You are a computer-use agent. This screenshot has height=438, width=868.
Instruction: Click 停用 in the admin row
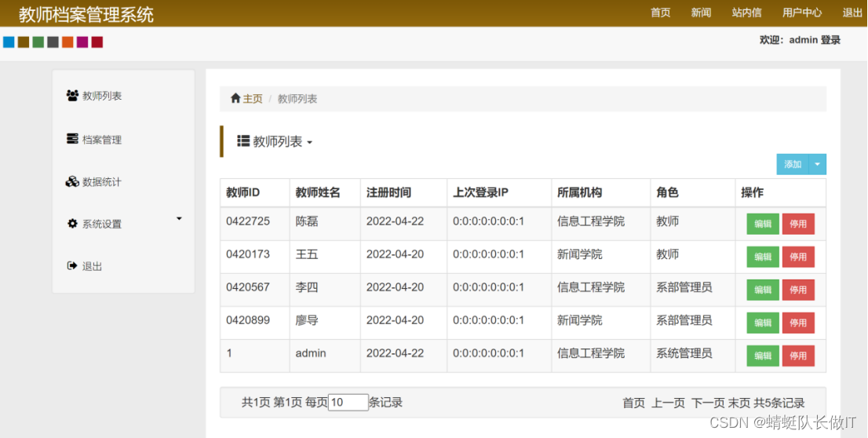pos(798,356)
